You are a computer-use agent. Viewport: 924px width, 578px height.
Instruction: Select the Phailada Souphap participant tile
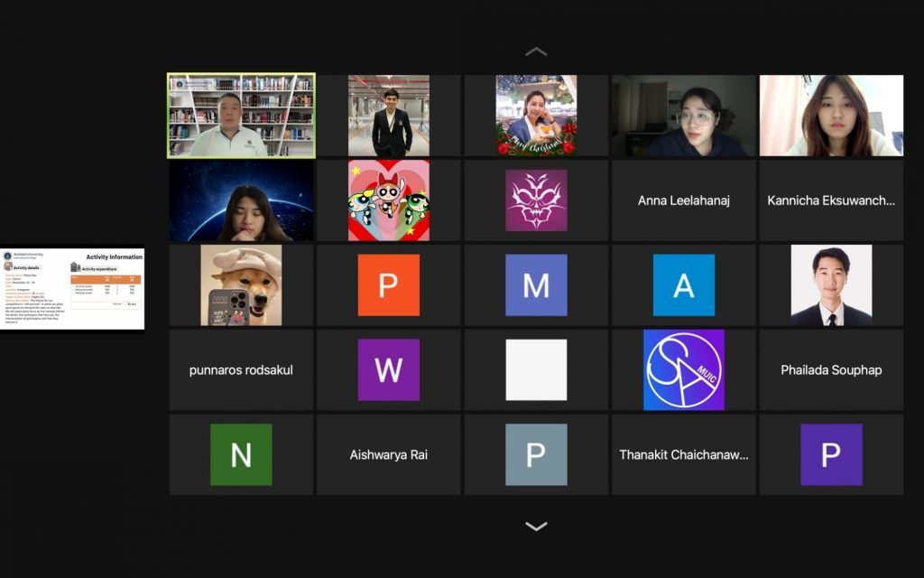pos(831,369)
